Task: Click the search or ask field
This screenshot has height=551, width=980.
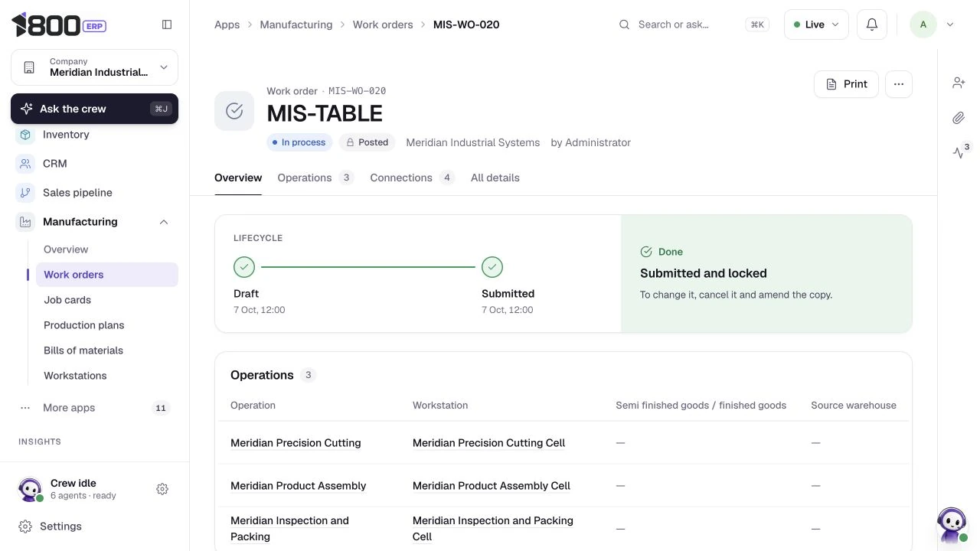Action: pyautogui.click(x=693, y=24)
